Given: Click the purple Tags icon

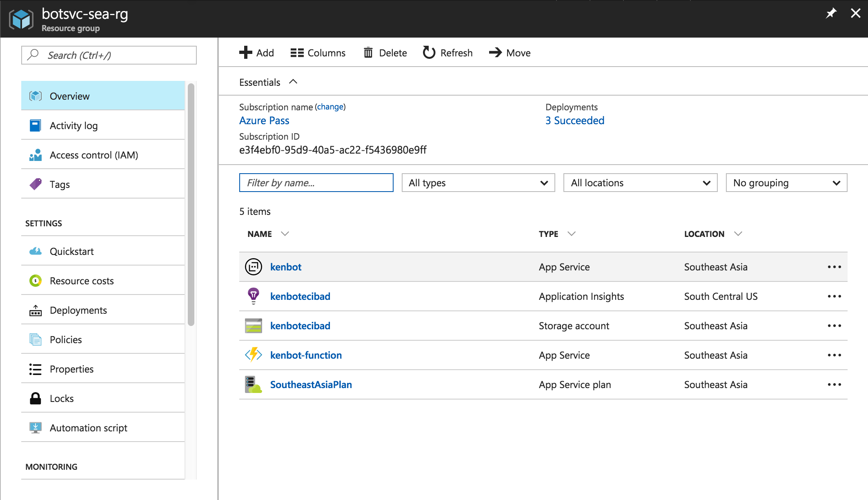Looking at the screenshot, I should [36, 184].
